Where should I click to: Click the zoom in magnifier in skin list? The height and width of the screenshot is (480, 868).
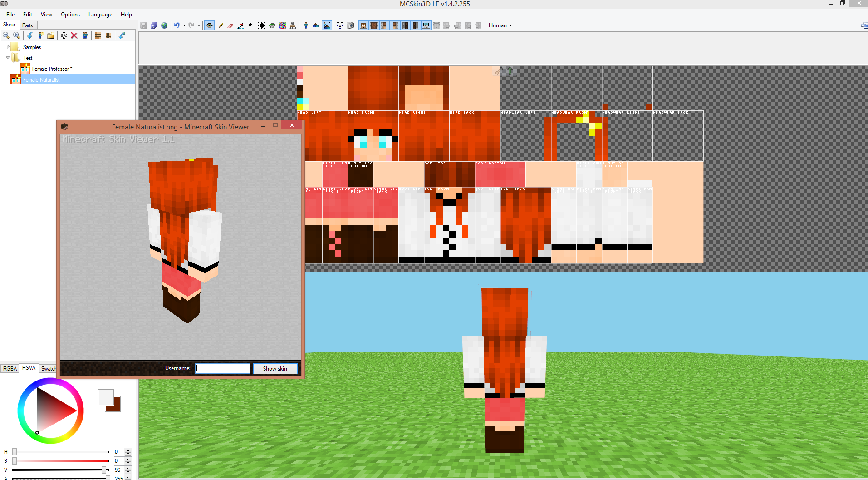[17, 35]
